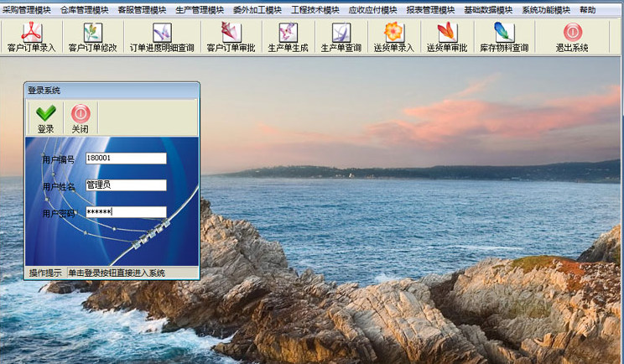Open the 应收应付模块 menu

coord(373,10)
